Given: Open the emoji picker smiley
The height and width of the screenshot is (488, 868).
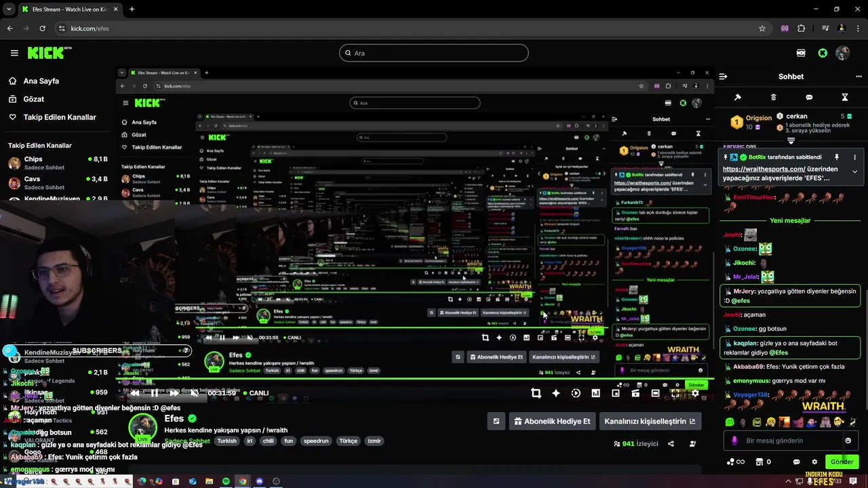Looking at the screenshot, I should tap(848, 441).
